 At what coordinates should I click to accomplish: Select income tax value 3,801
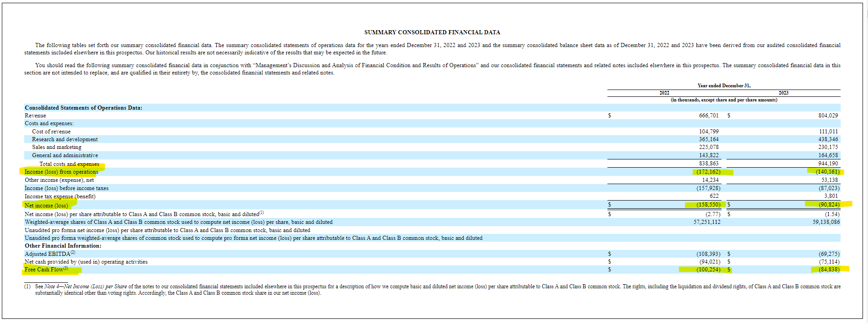tap(831, 196)
